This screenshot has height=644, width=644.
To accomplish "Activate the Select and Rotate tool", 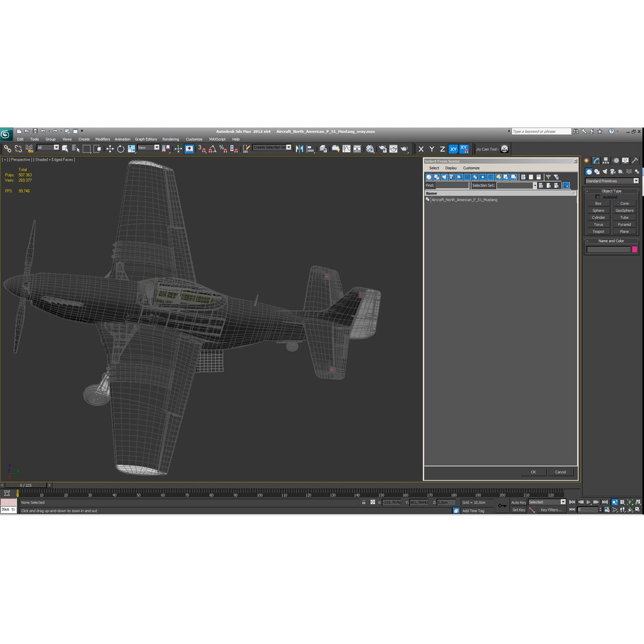I will tap(120, 148).
